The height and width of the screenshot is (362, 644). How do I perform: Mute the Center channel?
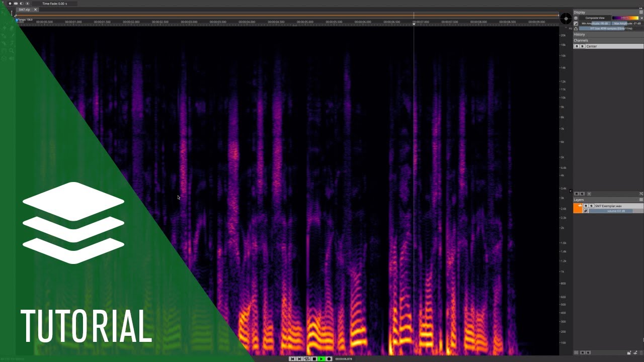pos(577,46)
